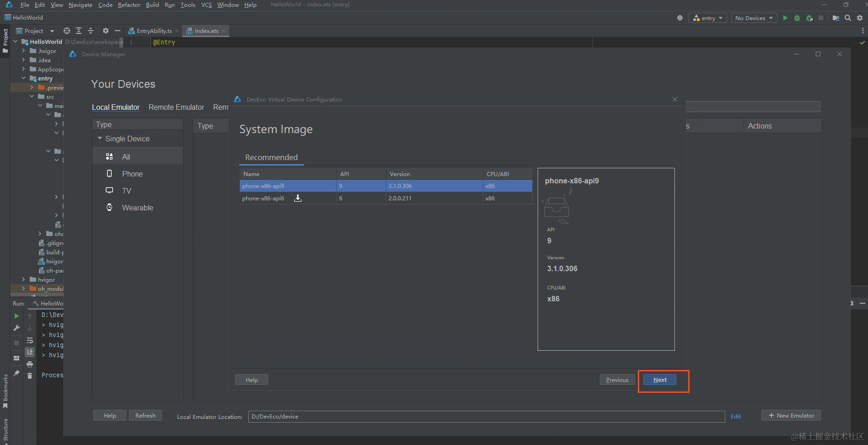Screen dimensions: 868x445
Task: Open the No Devices dropdown
Action: (754, 18)
